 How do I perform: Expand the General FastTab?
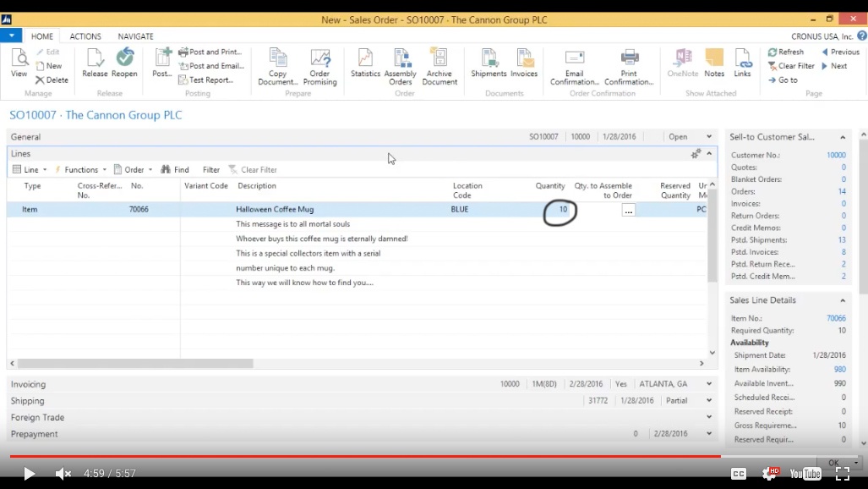[708, 136]
